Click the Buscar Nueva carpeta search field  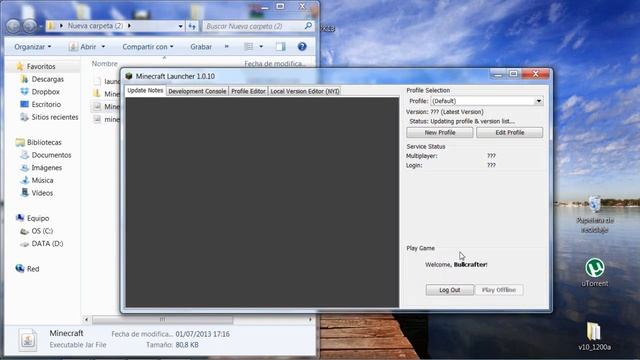[258, 26]
